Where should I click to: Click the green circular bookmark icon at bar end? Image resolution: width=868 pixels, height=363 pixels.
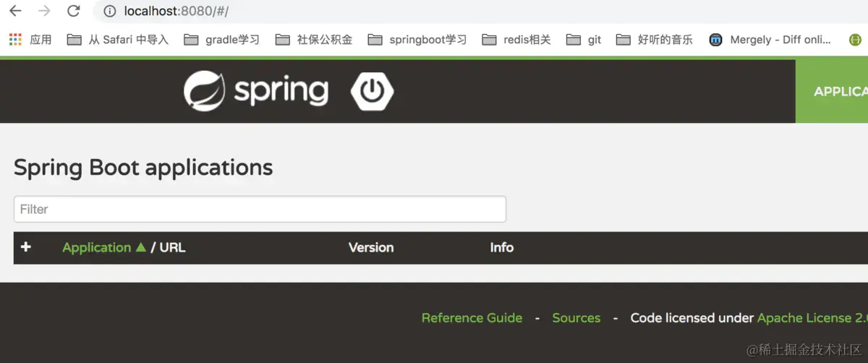point(855,40)
